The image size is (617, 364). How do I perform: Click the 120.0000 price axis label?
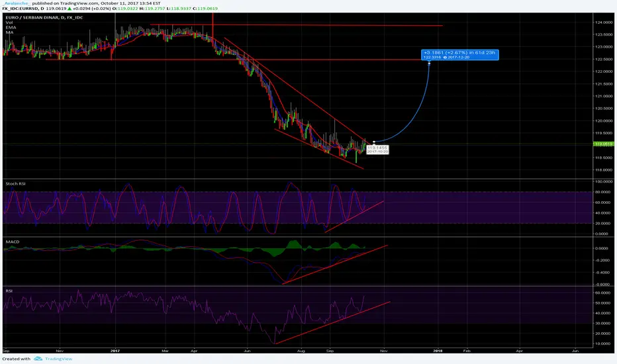pos(604,121)
